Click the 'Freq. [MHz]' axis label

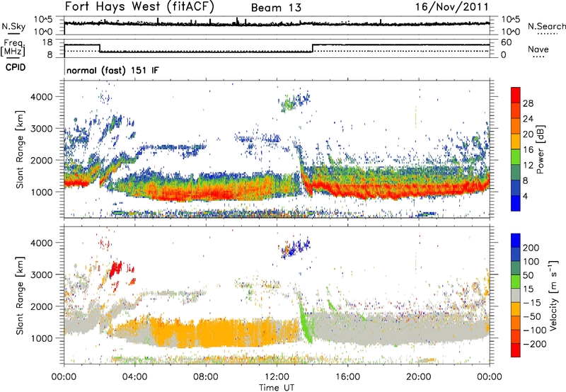(13, 47)
